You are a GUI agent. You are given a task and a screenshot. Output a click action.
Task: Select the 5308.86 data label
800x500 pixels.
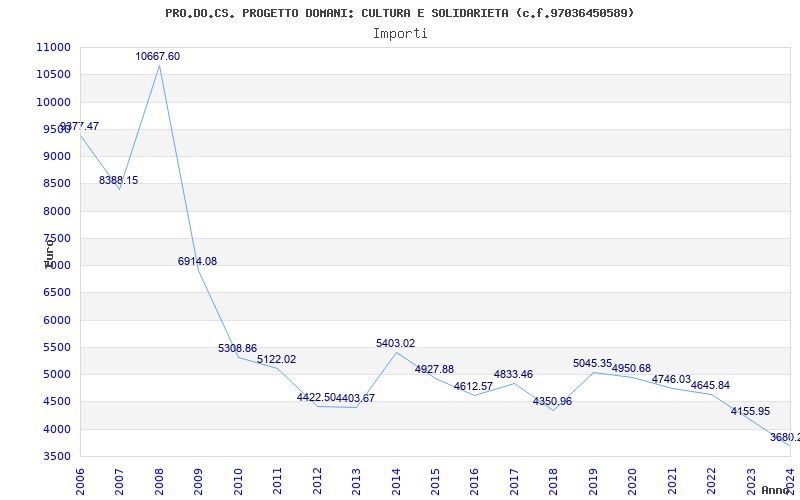tap(237, 348)
